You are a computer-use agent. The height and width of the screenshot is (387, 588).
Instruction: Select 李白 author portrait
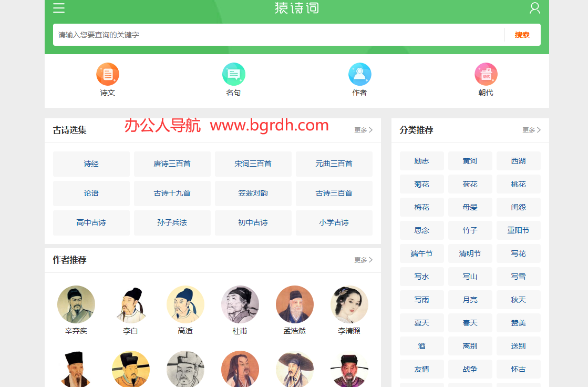131,304
